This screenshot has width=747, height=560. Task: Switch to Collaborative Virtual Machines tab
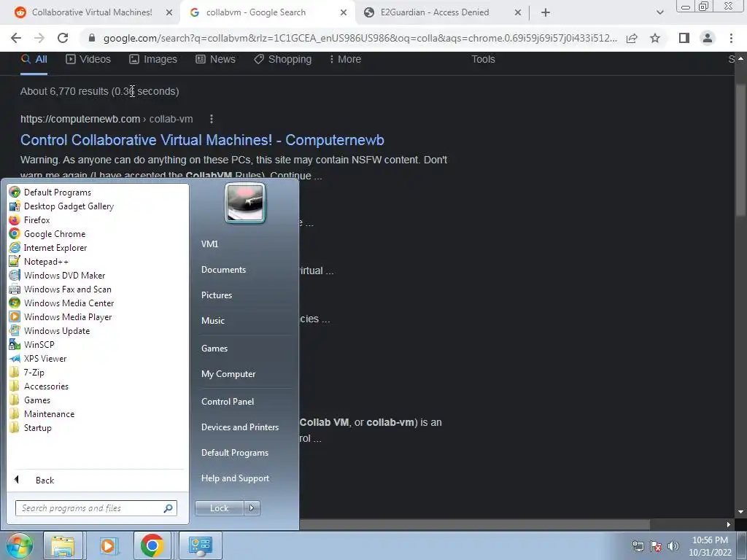point(92,12)
